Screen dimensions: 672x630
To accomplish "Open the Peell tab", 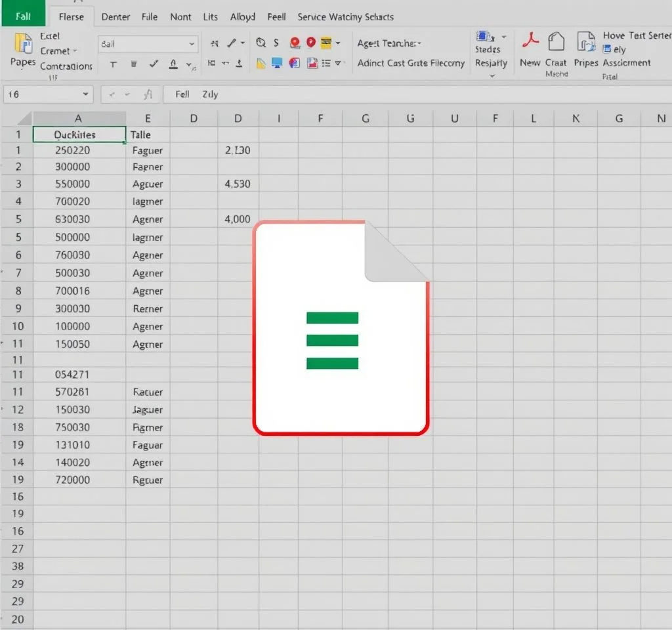I will pos(276,16).
